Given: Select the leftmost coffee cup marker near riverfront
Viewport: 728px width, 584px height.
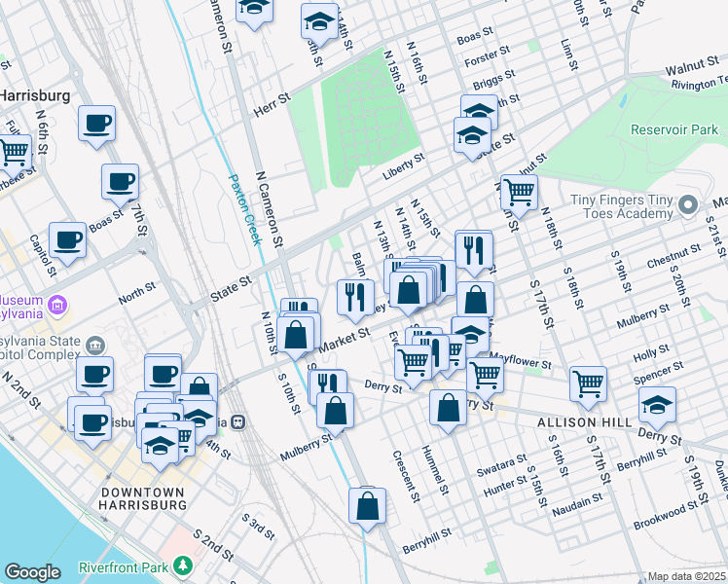Looking at the screenshot, I should tap(92, 423).
